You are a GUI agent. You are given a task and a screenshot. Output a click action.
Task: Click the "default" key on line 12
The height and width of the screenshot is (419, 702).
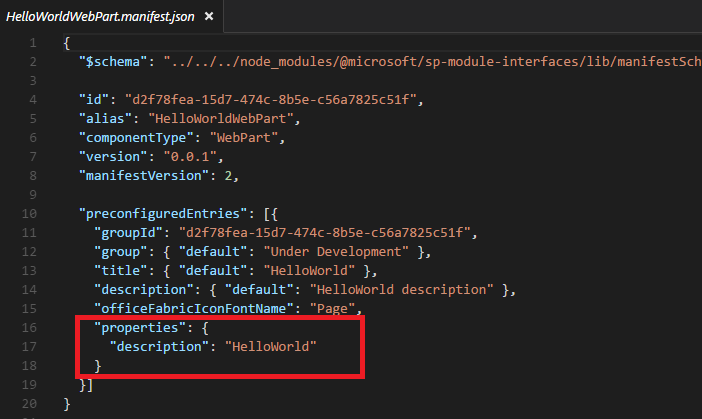point(213,252)
